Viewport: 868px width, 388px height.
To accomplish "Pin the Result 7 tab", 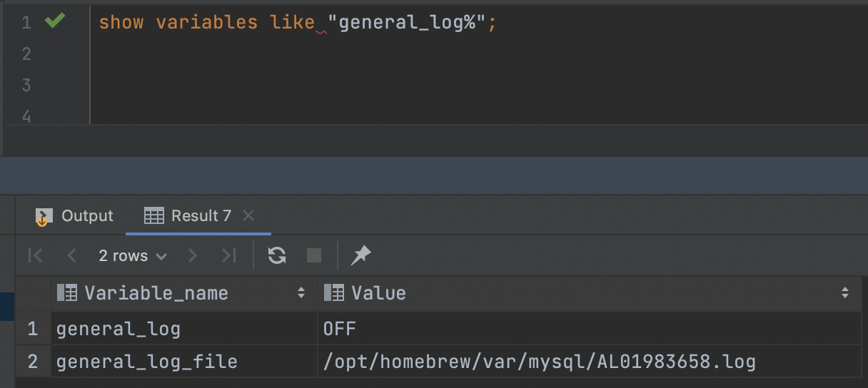I will click(x=361, y=255).
